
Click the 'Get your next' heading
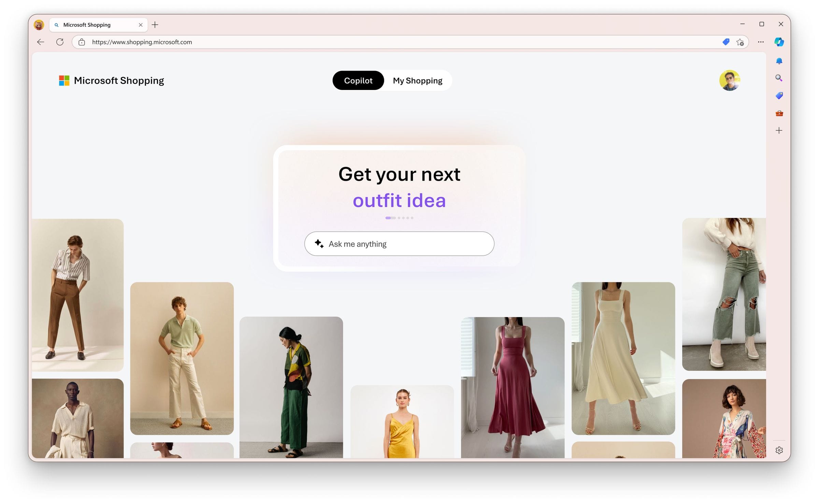(399, 175)
